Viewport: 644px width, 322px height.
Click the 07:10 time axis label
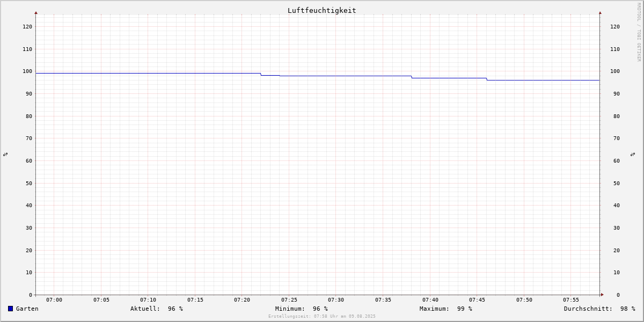pyautogui.click(x=148, y=299)
